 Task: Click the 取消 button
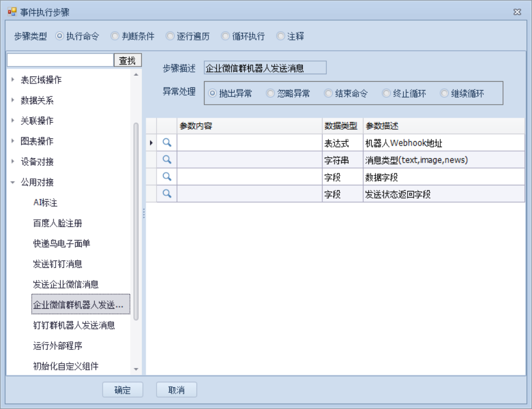[176, 390]
